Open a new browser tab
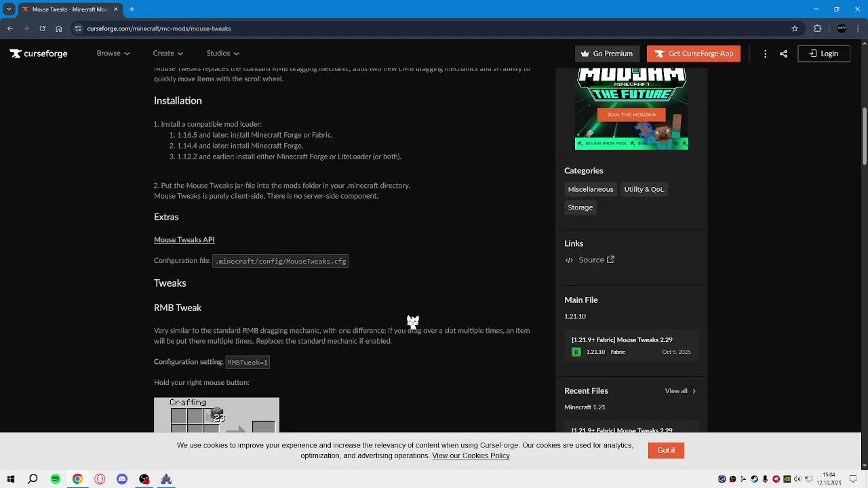This screenshot has height=488, width=868. (132, 9)
